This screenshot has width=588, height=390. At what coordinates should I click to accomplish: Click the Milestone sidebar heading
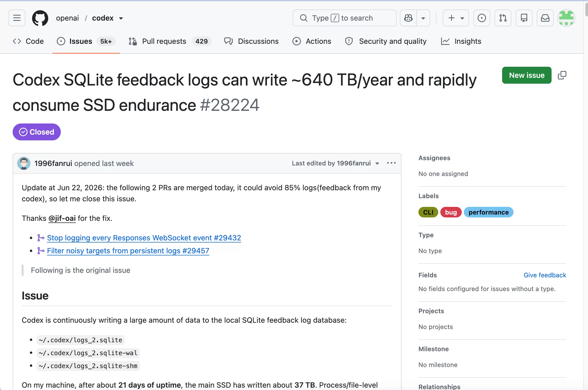(x=433, y=349)
